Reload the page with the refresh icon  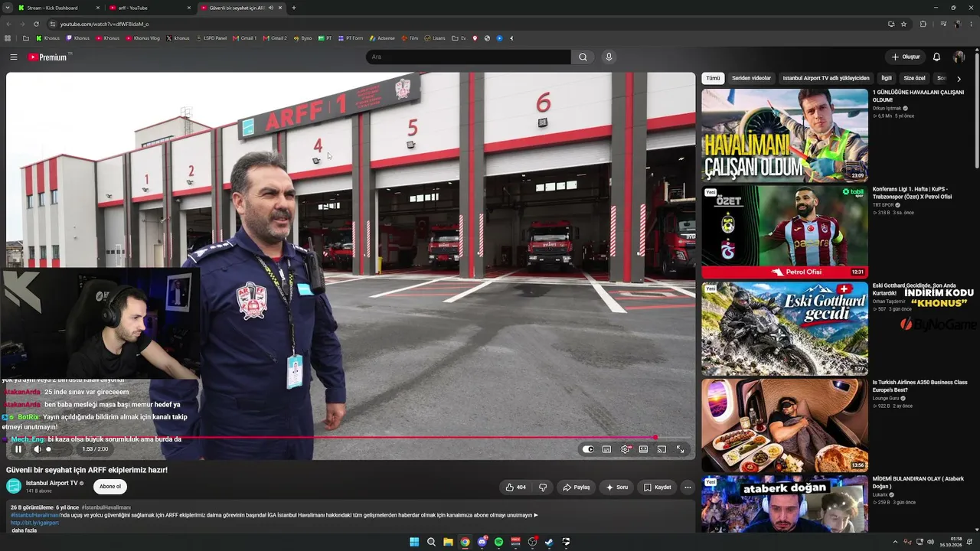pos(35,24)
